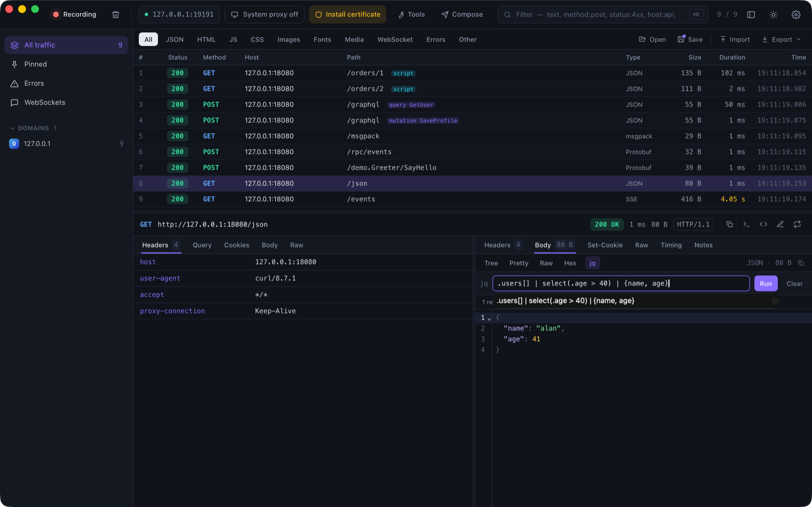Copy as cURL with terminal icon
Image resolution: width=812 pixels, height=507 pixels.
pyautogui.click(x=746, y=224)
